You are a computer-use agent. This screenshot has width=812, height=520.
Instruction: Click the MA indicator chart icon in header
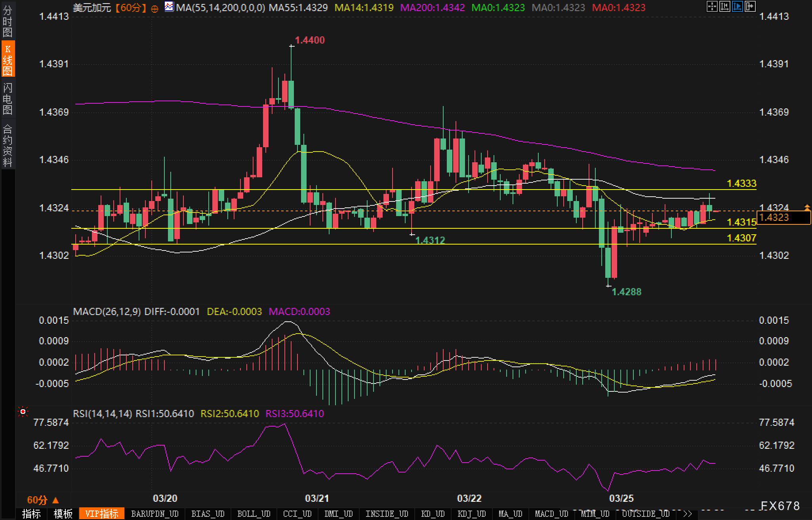click(169, 7)
